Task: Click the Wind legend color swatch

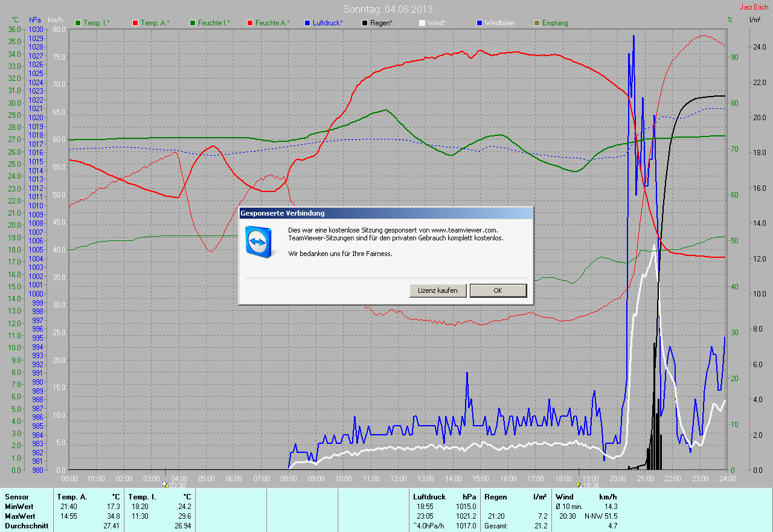Action: click(422, 23)
